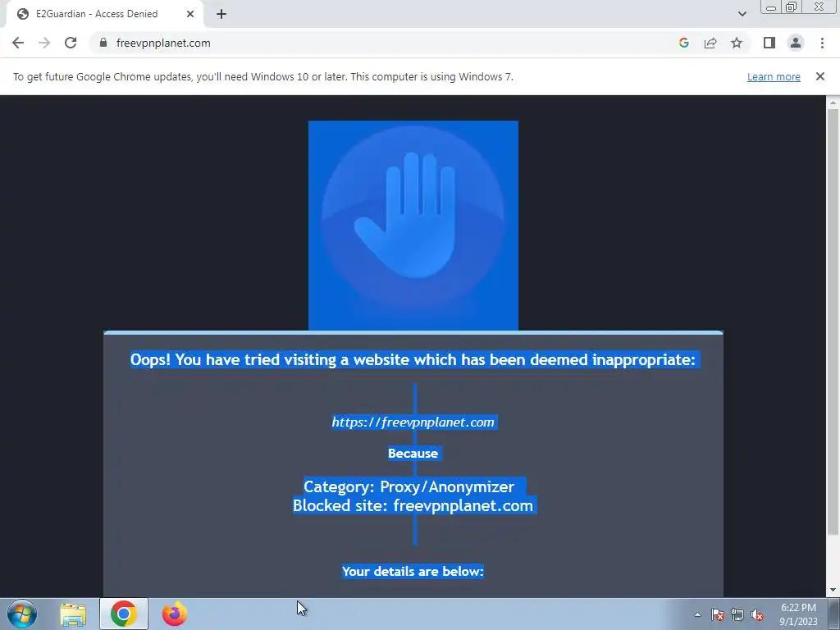Launch Firefox from the taskbar
840x630 pixels.
click(x=175, y=614)
